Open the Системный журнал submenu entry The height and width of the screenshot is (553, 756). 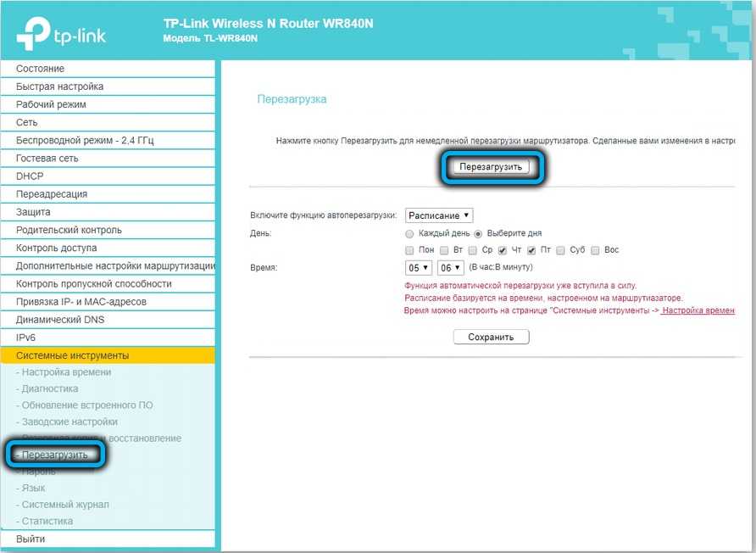pyautogui.click(x=65, y=505)
